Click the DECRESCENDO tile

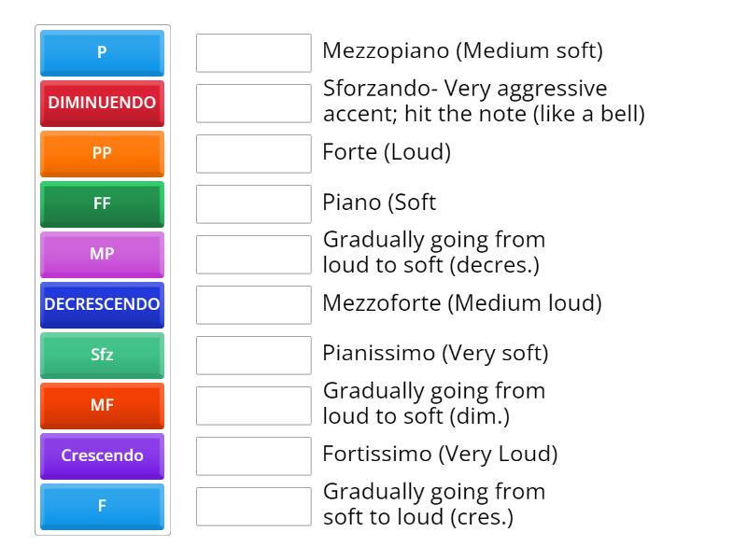pos(101,305)
